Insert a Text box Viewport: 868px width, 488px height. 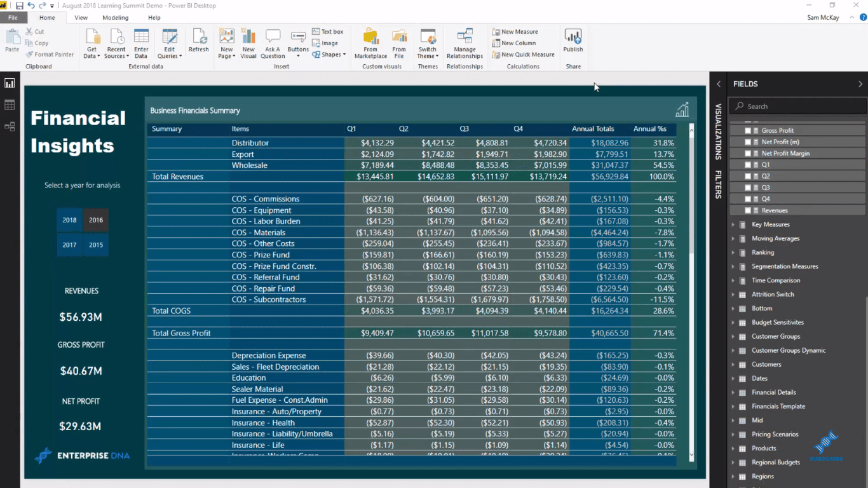328,32
